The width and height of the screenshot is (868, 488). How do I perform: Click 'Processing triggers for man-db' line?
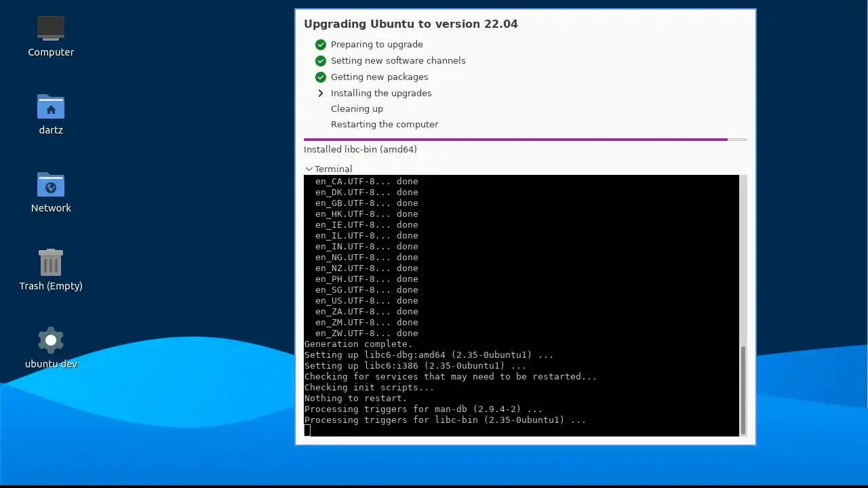[x=423, y=409]
